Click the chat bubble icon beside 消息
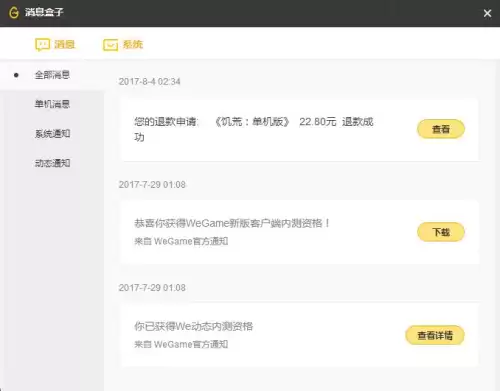This screenshot has height=391, width=500. 43,45
